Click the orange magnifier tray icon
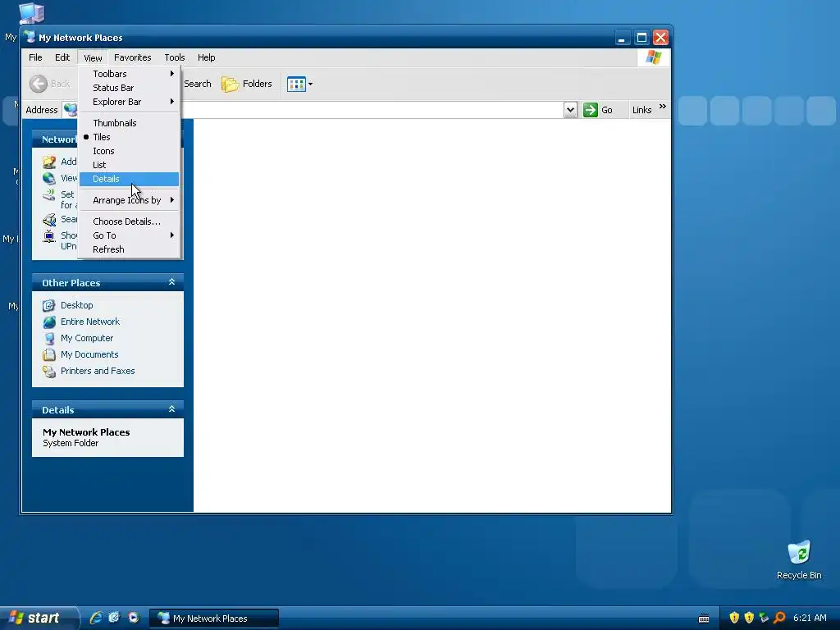 (779, 618)
